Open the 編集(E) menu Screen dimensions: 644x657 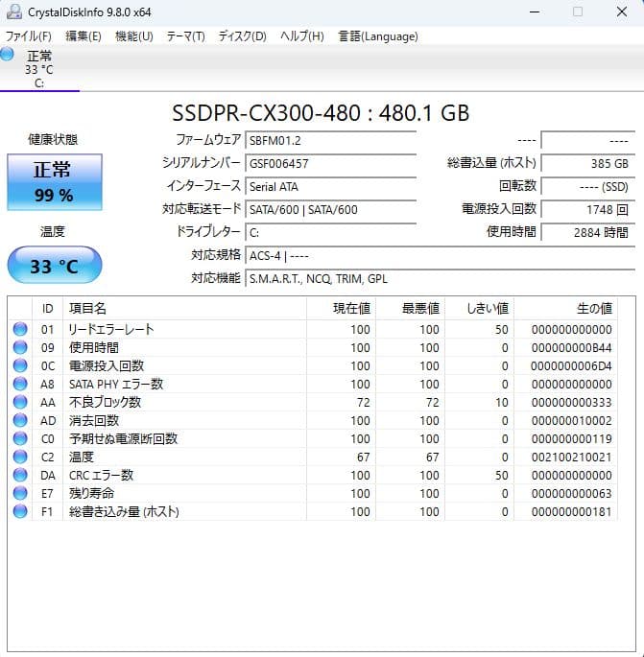(x=83, y=36)
